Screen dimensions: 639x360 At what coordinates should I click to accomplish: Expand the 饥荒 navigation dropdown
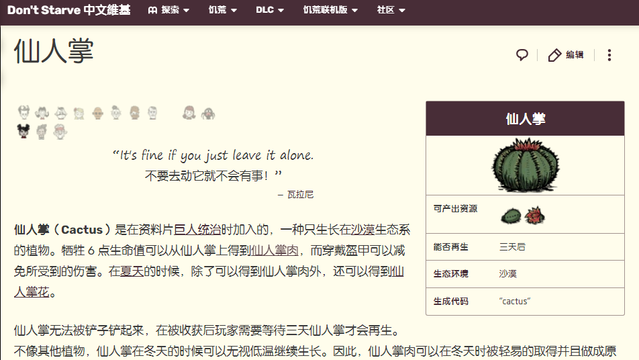(x=223, y=10)
